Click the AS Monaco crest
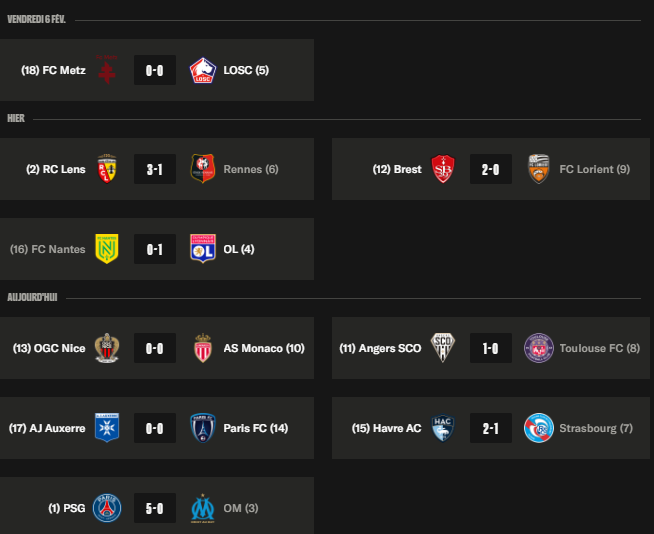 click(x=203, y=348)
